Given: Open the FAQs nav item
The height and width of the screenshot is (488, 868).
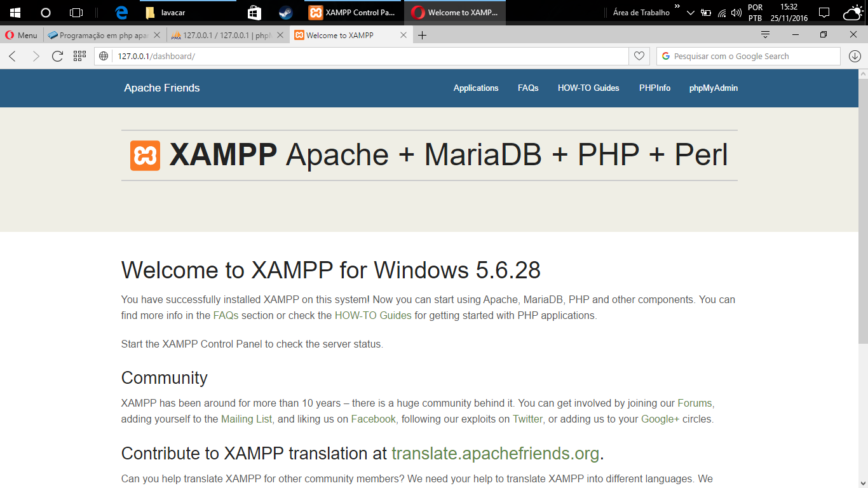Looking at the screenshot, I should coord(528,88).
